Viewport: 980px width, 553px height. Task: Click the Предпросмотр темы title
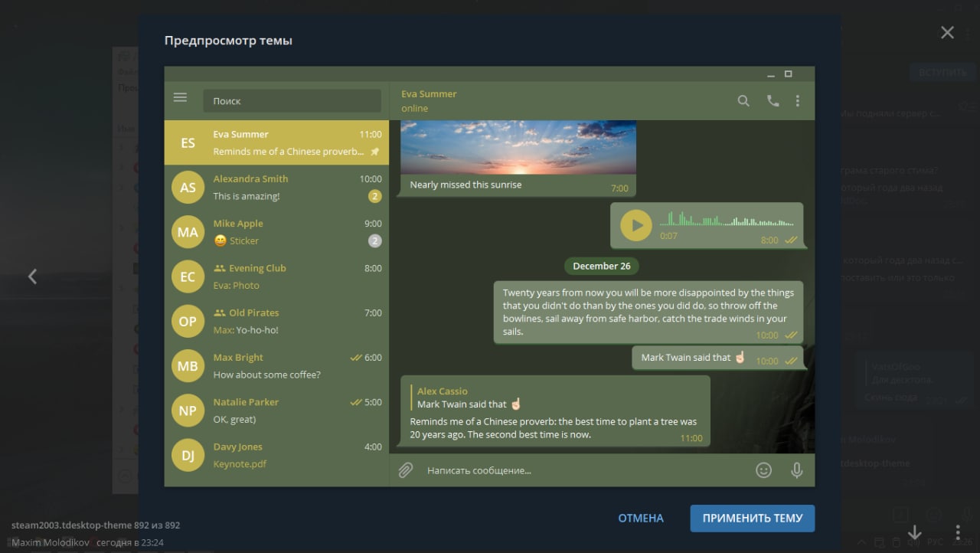coord(228,41)
